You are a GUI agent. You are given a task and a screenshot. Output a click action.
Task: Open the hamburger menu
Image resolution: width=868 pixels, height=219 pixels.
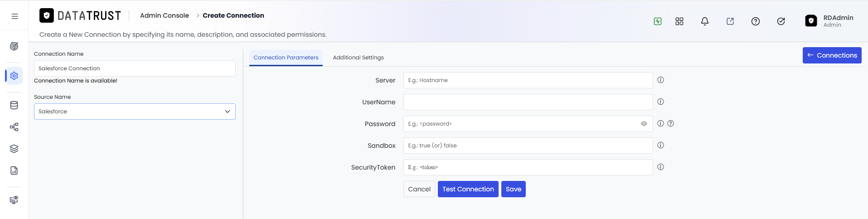[15, 16]
